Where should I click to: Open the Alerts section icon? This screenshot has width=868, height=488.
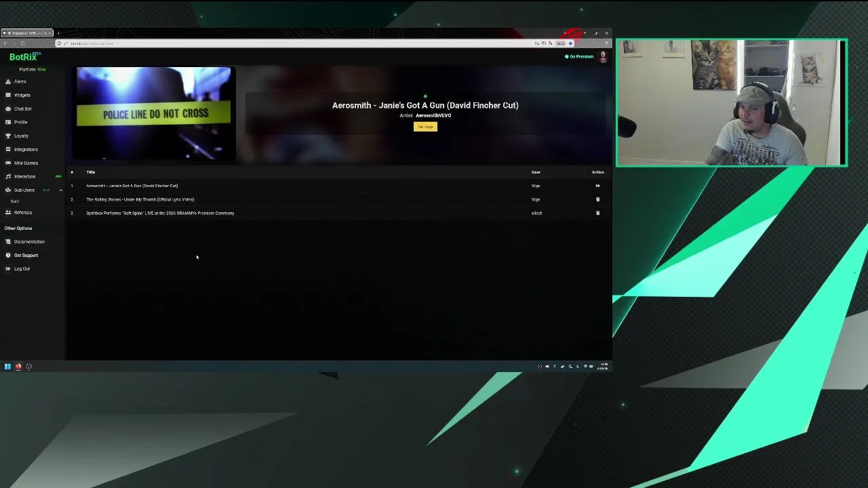(x=7, y=81)
